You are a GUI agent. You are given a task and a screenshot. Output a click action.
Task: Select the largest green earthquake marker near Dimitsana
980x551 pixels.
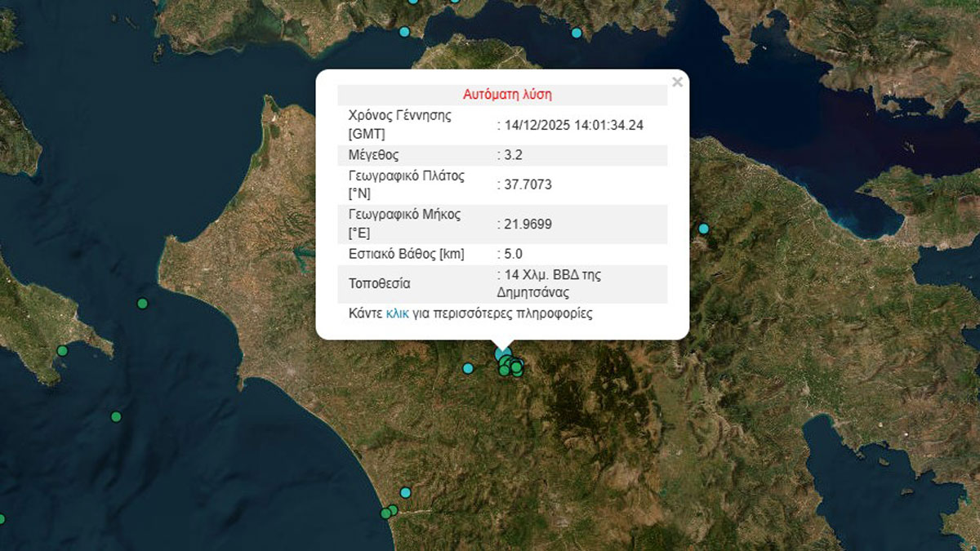(x=516, y=367)
